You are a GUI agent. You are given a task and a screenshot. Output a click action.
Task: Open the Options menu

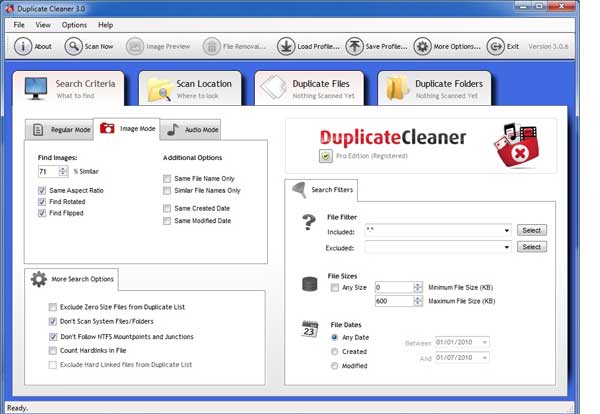[x=74, y=25]
